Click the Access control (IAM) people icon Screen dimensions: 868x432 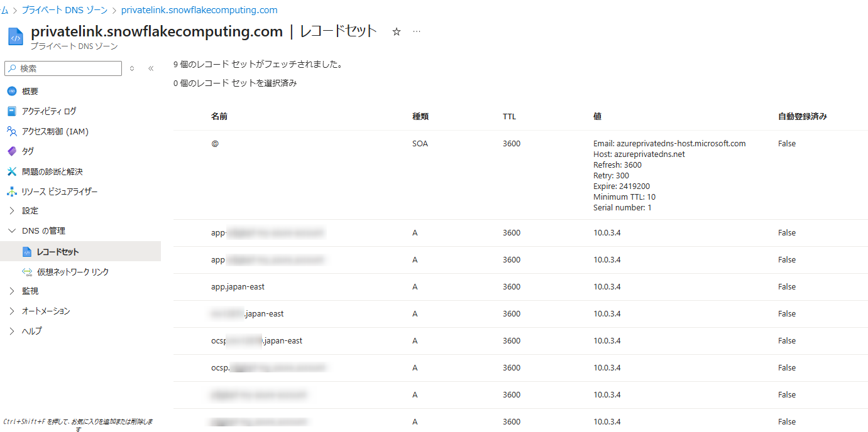[x=12, y=131]
